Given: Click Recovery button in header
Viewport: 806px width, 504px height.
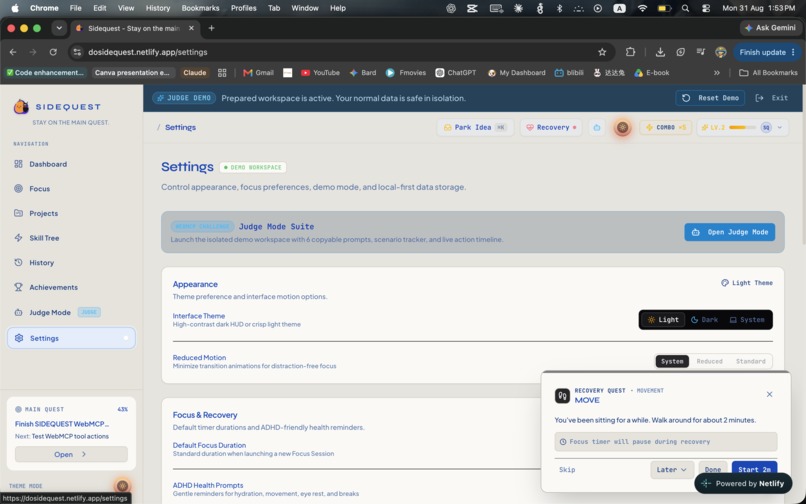Looking at the screenshot, I should (551, 128).
